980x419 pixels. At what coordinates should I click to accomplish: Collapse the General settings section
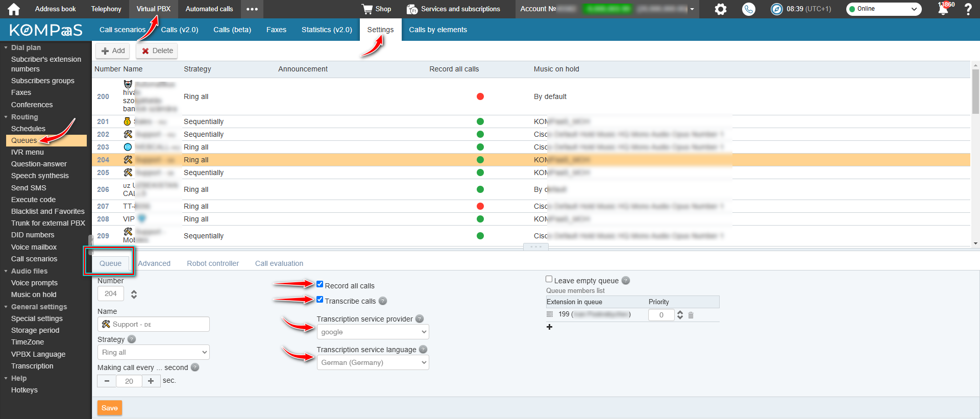pos(6,307)
